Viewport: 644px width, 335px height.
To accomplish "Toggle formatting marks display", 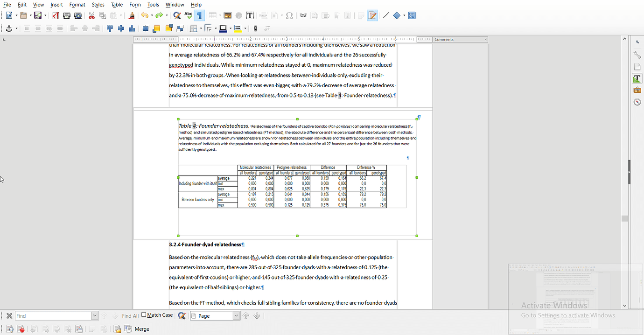I will 199,15.
